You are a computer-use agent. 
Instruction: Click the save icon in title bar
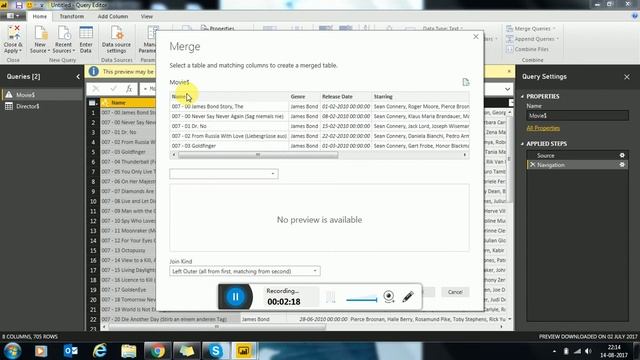pos(19,5)
